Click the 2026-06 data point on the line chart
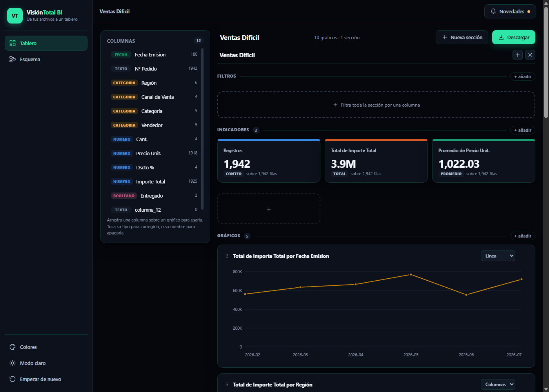 pyautogui.click(x=466, y=295)
